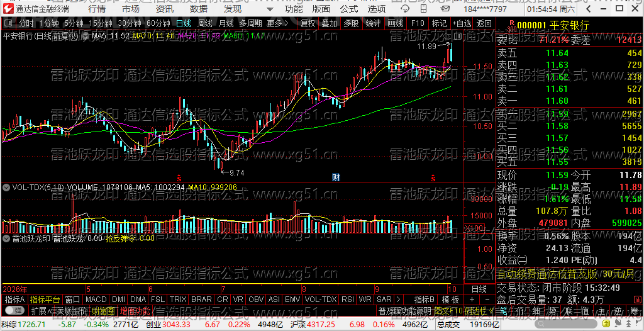
Task: Click the +自选 add to watchlist button
Action: pyautogui.click(x=462, y=23)
